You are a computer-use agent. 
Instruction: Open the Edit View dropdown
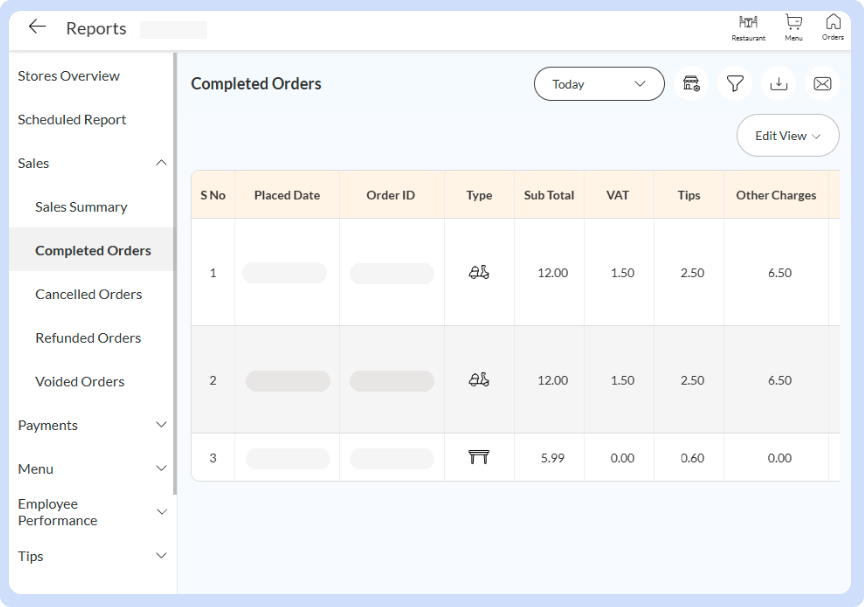(787, 135)
